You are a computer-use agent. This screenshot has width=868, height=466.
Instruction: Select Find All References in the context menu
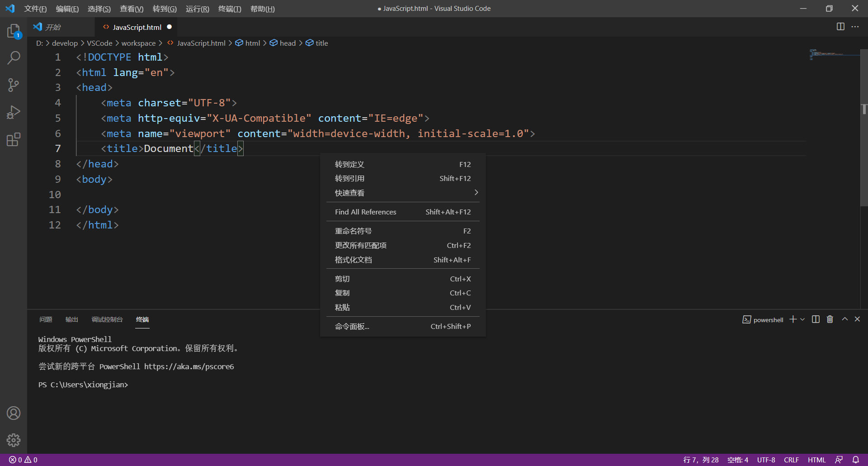pos(365,212)
